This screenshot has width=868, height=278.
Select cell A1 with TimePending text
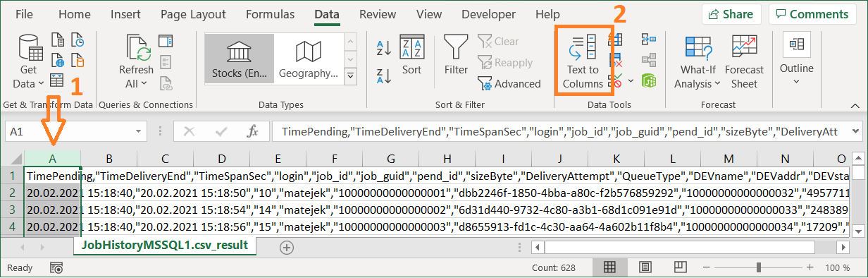(53, 176)
